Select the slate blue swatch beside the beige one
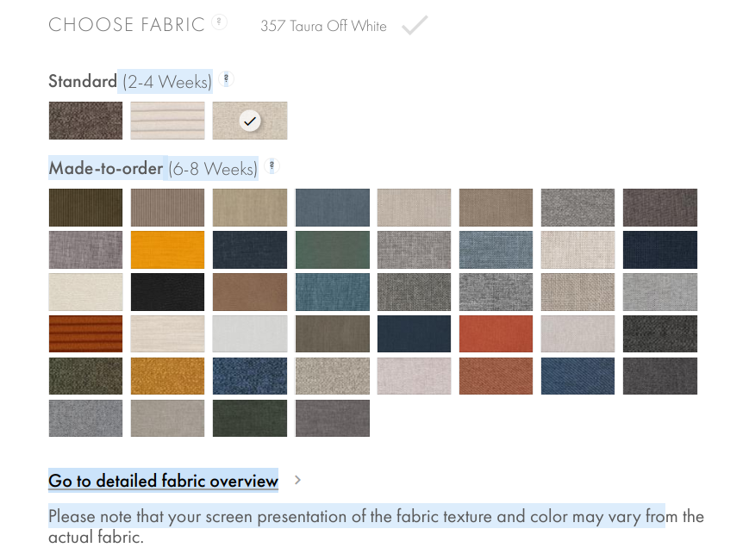 (x=332, y=208)
